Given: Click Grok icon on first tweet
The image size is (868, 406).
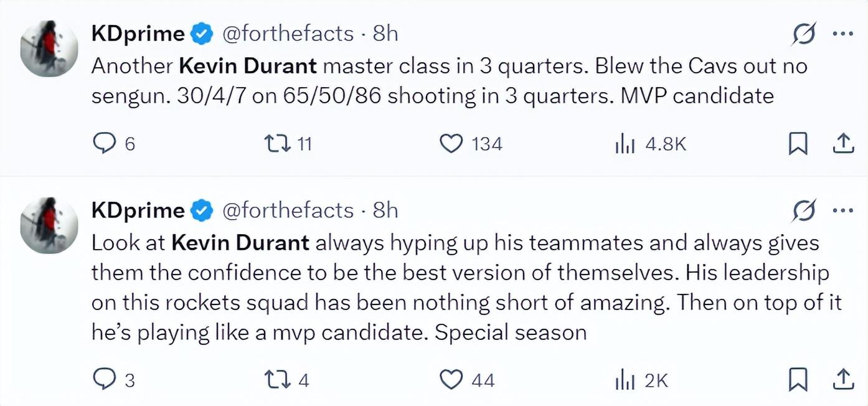Looking at the screenshot, I should pyautogui.click(x=804, y=35).
